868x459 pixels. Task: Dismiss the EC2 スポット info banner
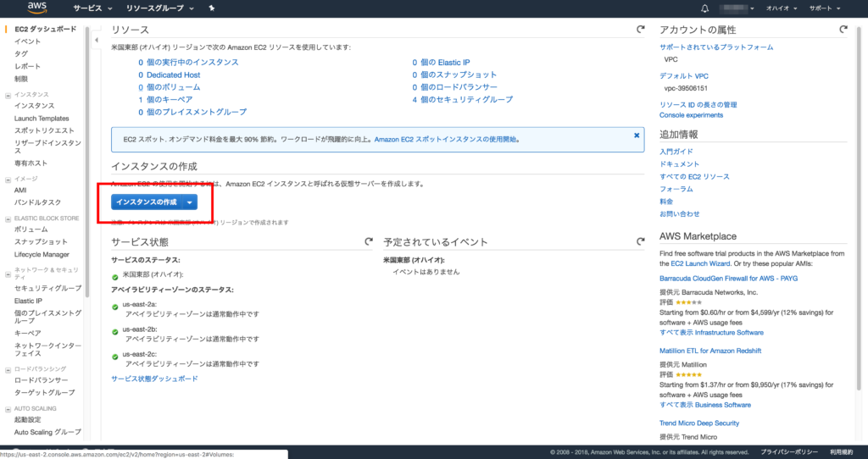pyautogui.click(x=637, y=135)
